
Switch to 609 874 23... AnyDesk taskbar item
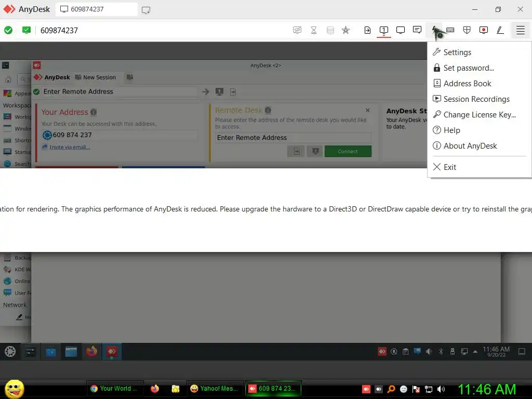[273, 389]
